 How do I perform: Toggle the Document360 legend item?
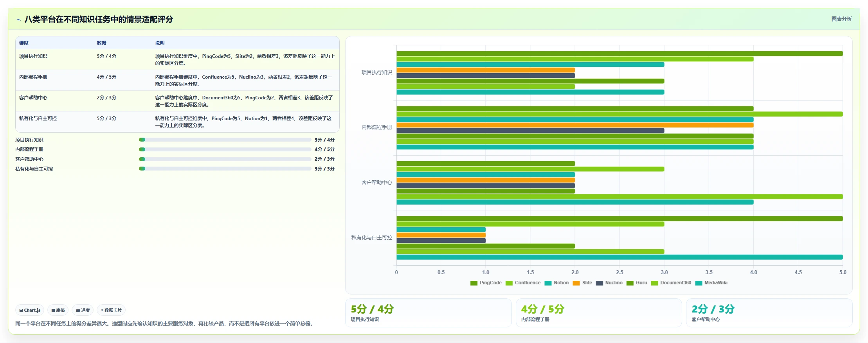tap(671, 283)
